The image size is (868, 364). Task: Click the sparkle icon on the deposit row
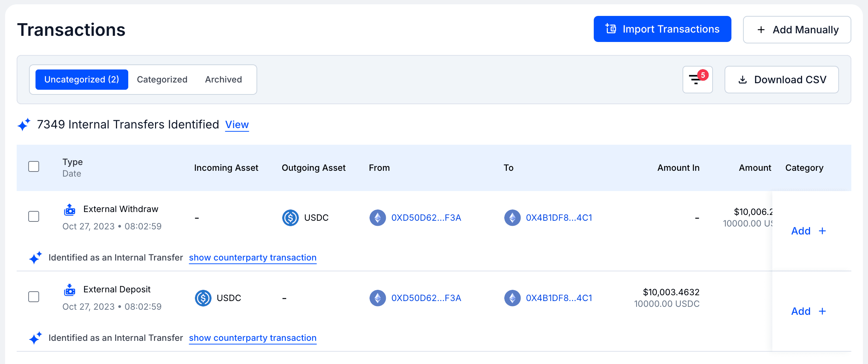pyautogui.click(x=35, y=338)
